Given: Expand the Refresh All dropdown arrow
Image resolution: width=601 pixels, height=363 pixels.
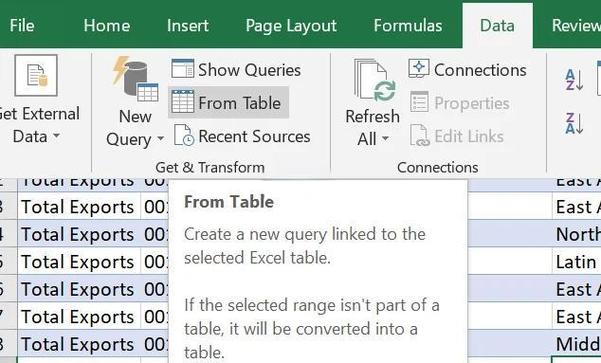Looking at the screenshot, I should click(385, 138).
